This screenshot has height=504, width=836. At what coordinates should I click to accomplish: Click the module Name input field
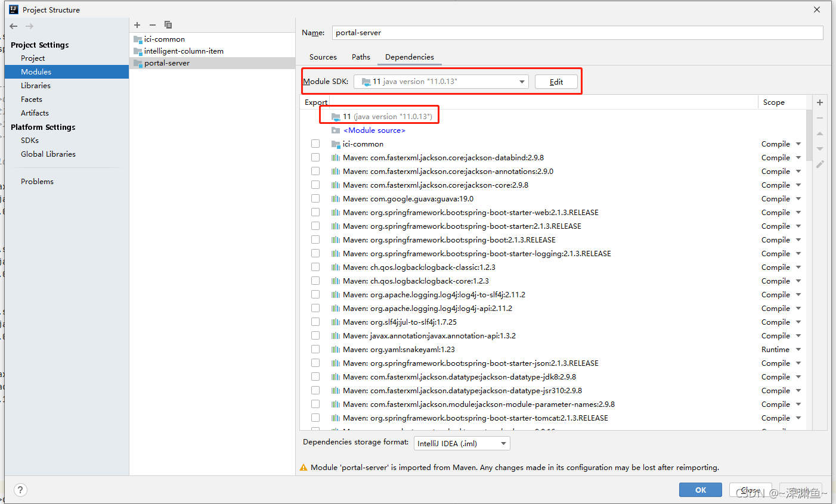coord(577,33)
